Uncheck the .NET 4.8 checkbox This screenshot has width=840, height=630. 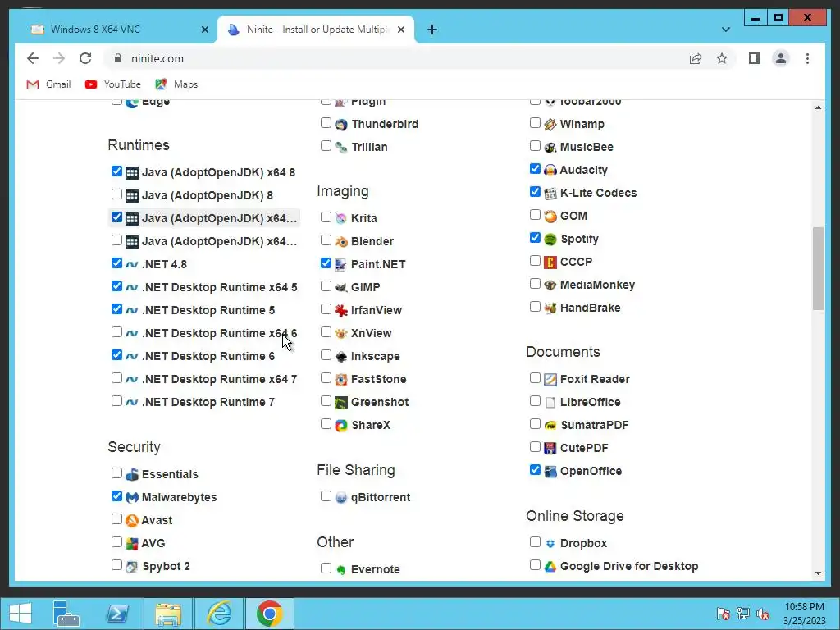tap(116, 263)
